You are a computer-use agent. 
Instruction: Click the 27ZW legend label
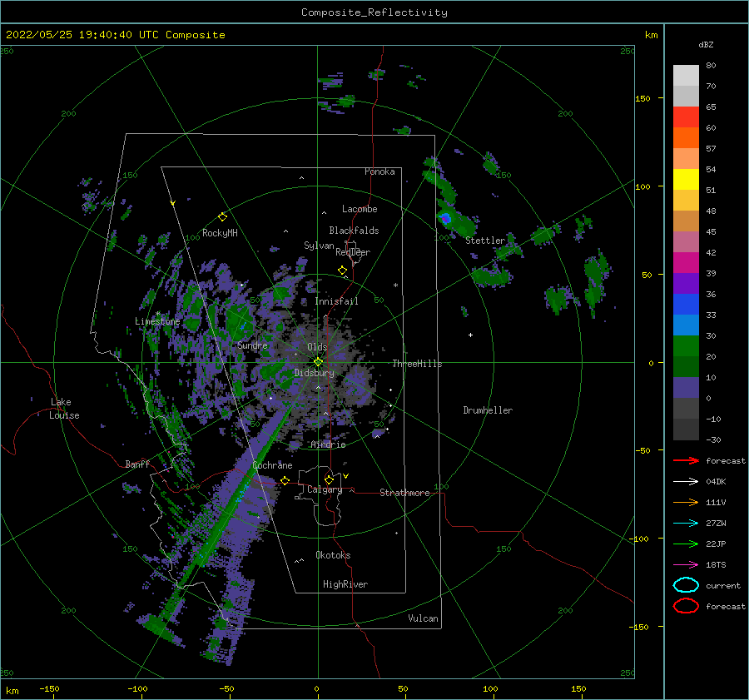716,524
